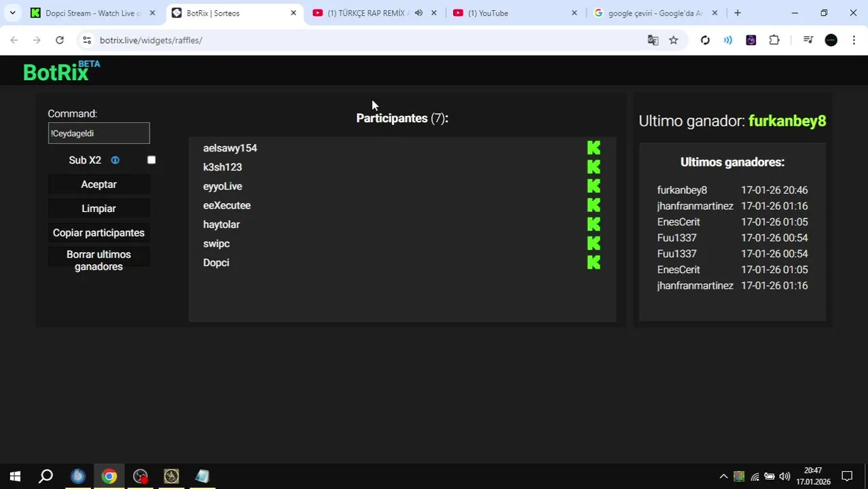The height and width of the screenshot is (489, 868).
Task: Select participant swipc
Action: pyautogui.click(x=216, y=243)
